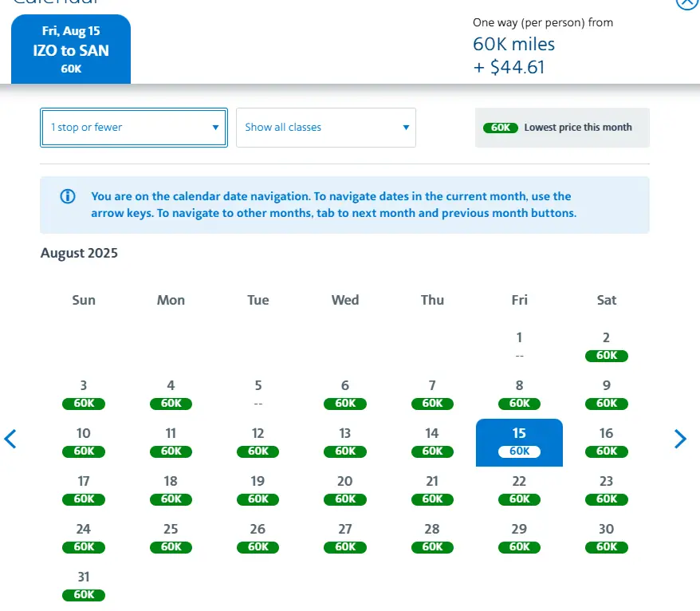Click the 60K badge under August 12

pos(258,451)
